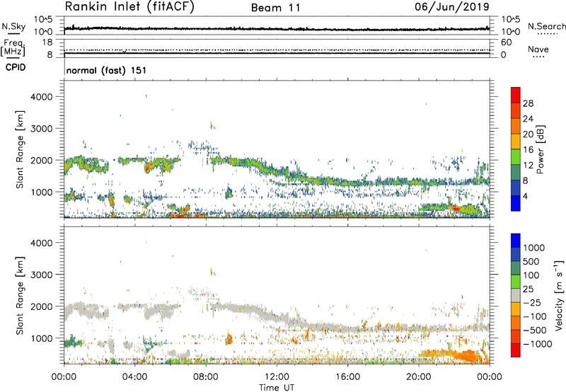The width and height of the screenshot is (566, 392).
Task: Click the '28' tick on power colorbar
Action: click(x=528, y=103)
